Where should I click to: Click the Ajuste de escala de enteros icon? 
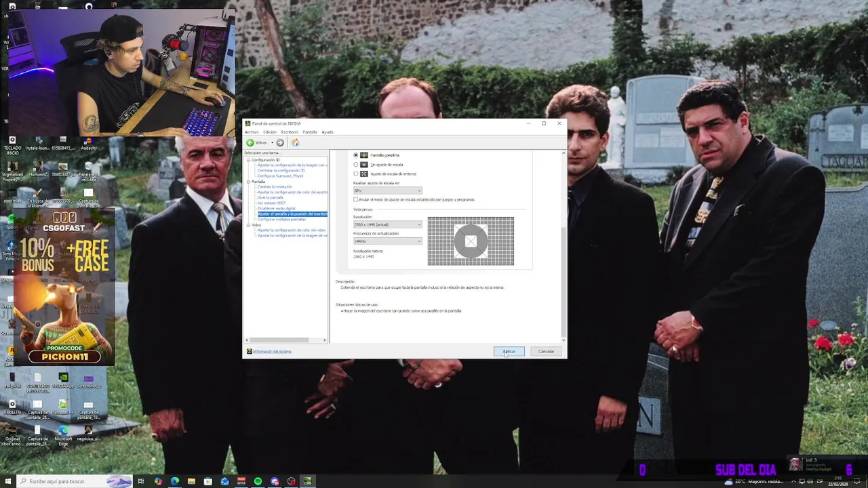364,174
